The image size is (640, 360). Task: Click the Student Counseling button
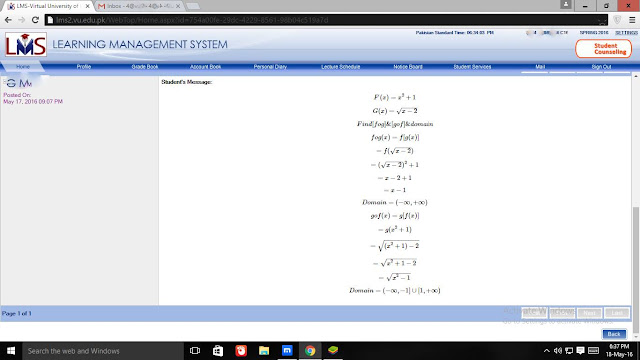click(604, 49)
